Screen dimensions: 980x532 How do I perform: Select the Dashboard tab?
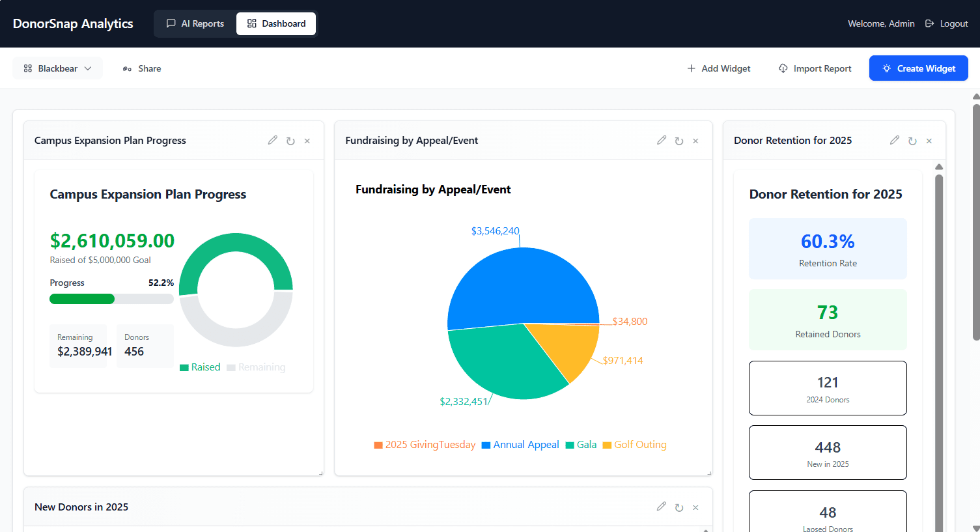[276, 23]
